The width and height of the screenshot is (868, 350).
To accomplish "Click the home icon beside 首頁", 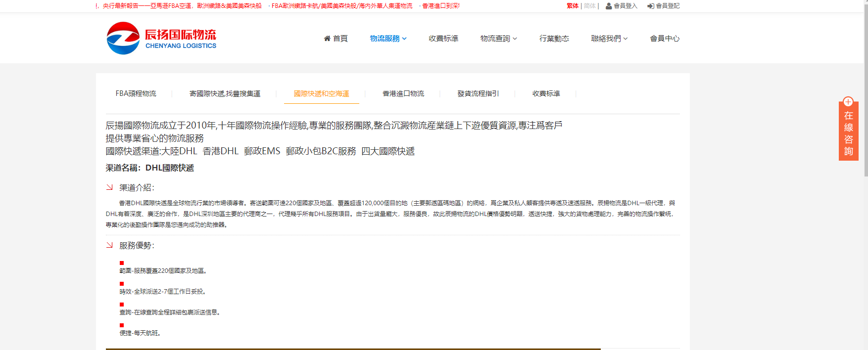I will point(327,39).
